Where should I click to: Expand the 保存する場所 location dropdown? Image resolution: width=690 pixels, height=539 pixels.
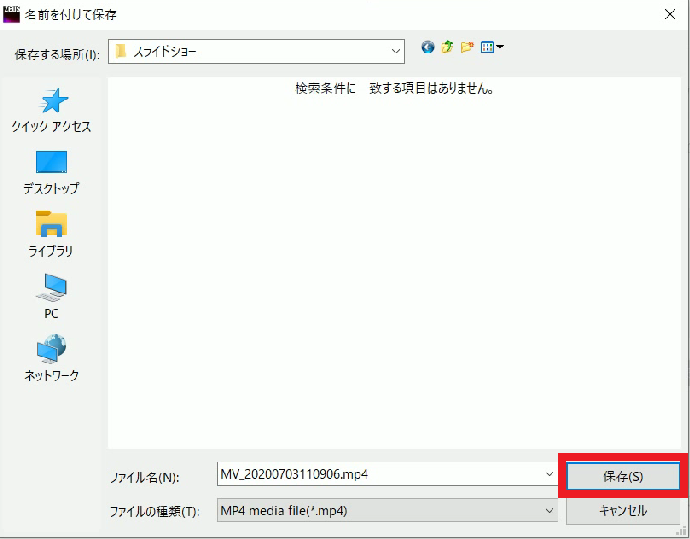click(x=396, y=50)
